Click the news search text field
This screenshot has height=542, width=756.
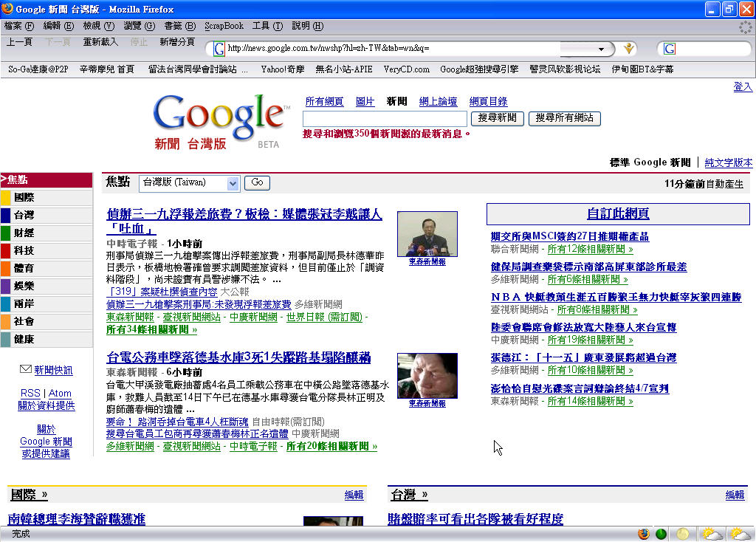385,118
